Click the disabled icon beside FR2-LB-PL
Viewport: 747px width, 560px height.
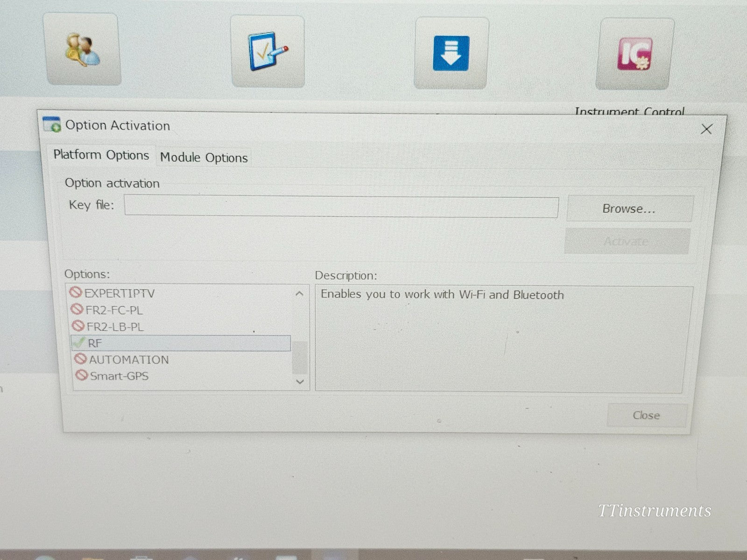(78, 326)
